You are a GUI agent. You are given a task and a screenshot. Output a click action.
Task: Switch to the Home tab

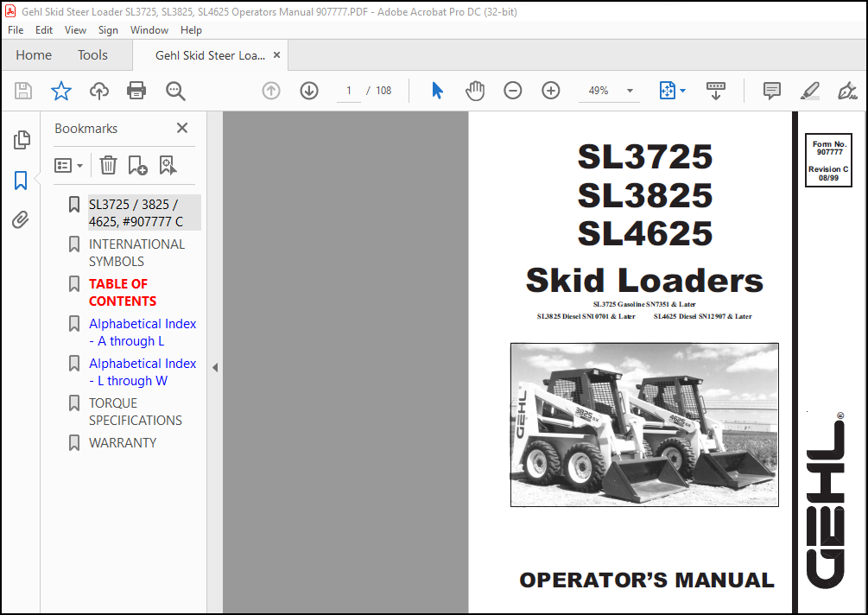(x=34, y=54)
